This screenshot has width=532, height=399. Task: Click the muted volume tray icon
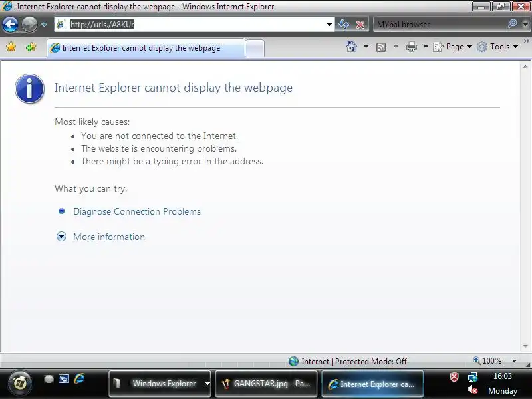473,390
